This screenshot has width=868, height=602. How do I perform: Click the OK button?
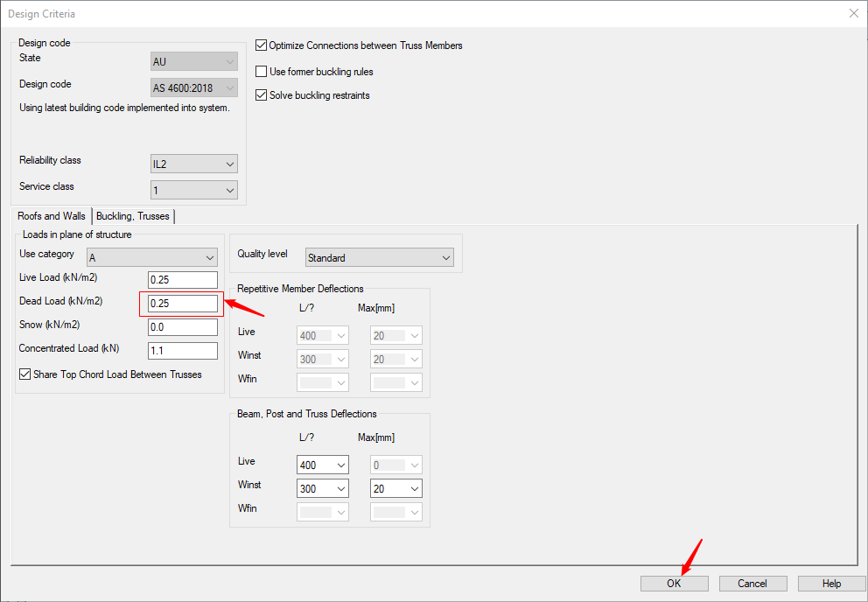click(674, 584)
